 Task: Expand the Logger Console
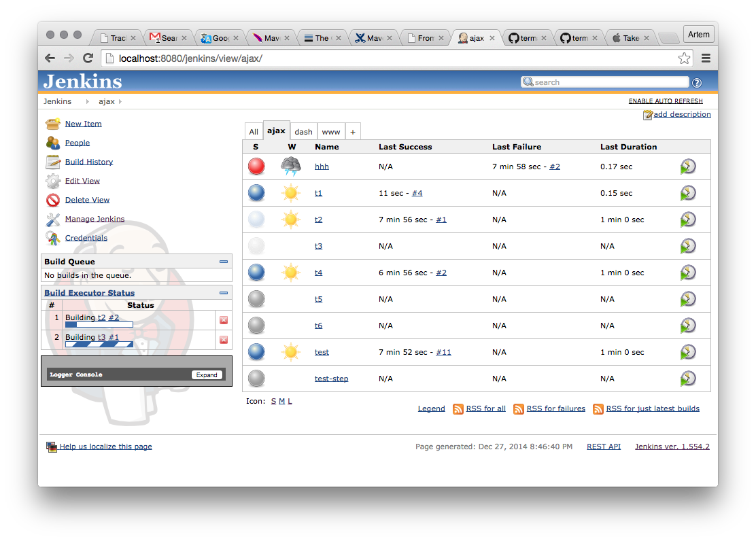click(x=207, y=375)
